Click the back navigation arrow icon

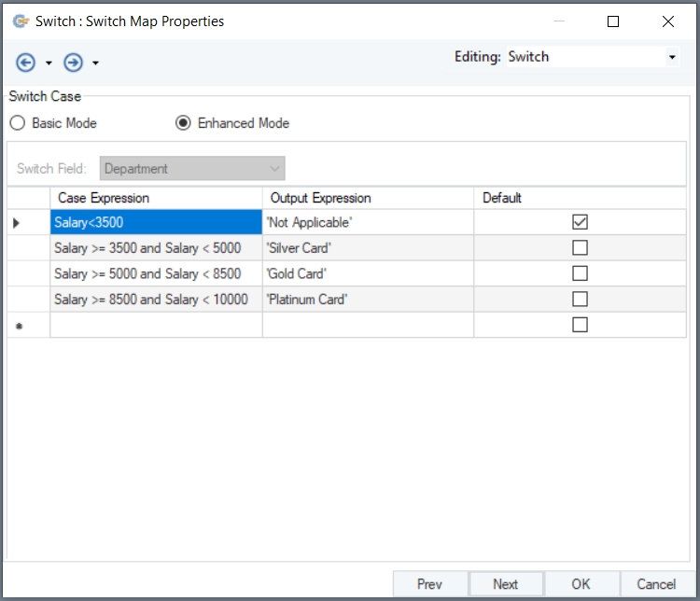26,63
